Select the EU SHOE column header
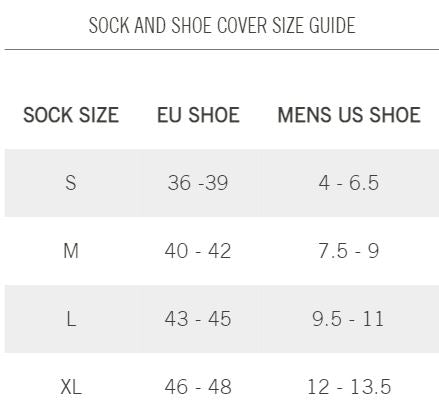Viewport: 439px width, 414px height. click(198, 115)
